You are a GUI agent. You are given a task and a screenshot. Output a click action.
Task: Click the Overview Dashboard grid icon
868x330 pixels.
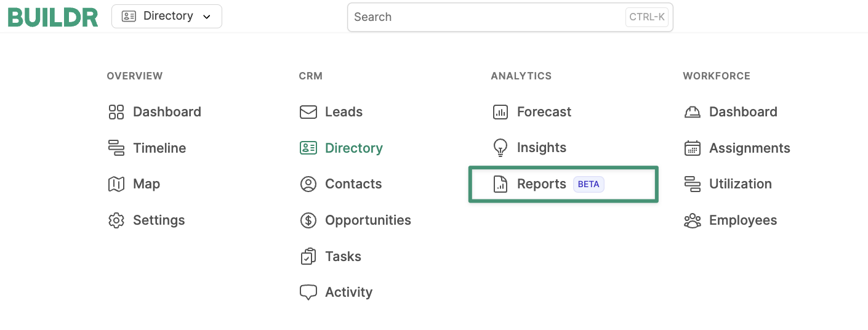pos(116,112)
